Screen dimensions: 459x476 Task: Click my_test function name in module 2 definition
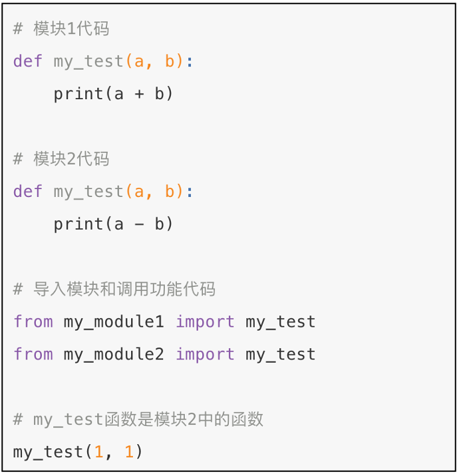click(x=88, y=192)
